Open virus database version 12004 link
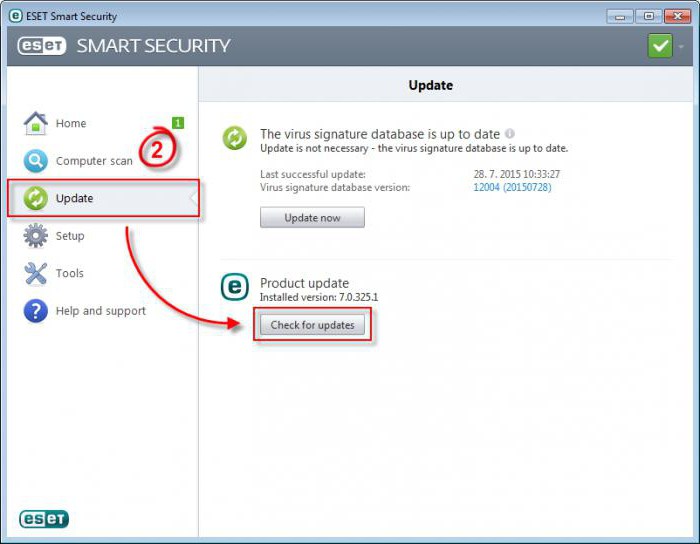The image size is (700, 544). coord(512,187)
